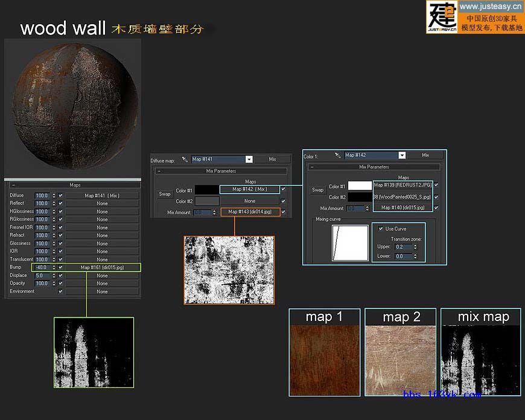
Task: Click the Lower value spinner arrows
Action: point(415,256)
